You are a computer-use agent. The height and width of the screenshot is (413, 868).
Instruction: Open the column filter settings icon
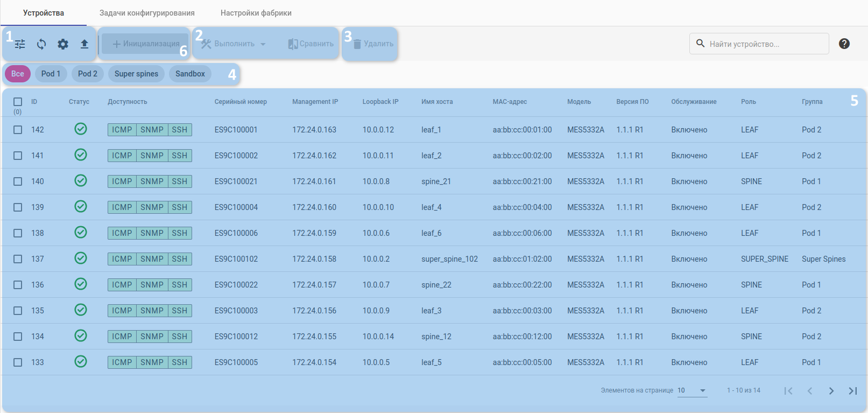pos(20,44)
